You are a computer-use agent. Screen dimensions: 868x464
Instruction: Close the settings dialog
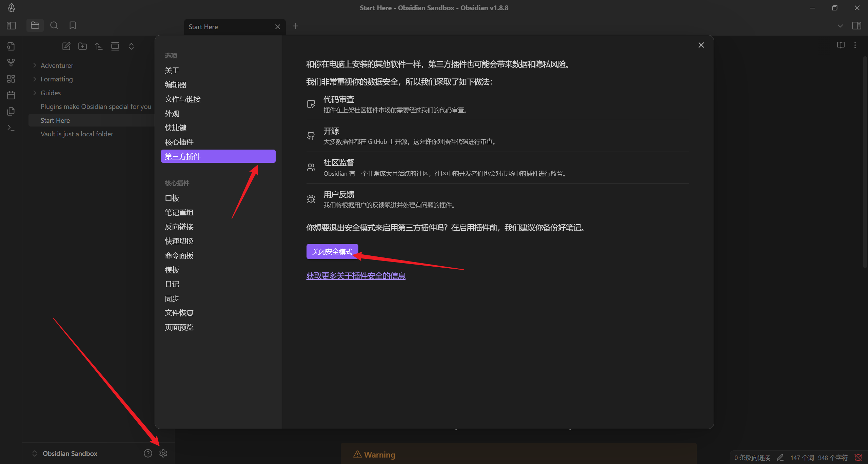(701, 45)
